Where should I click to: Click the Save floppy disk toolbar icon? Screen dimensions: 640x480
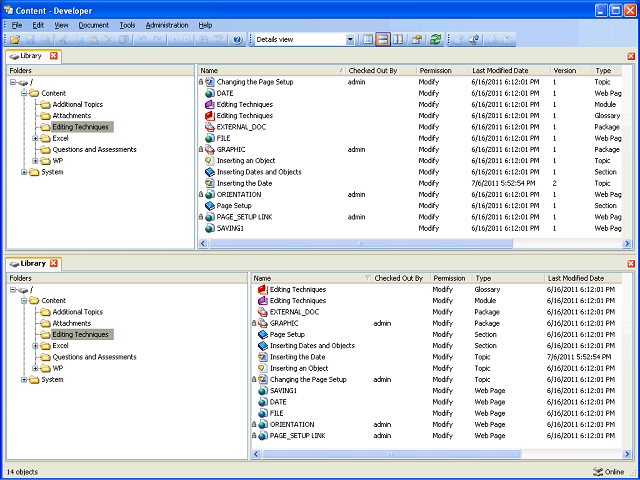coord(31,40)
